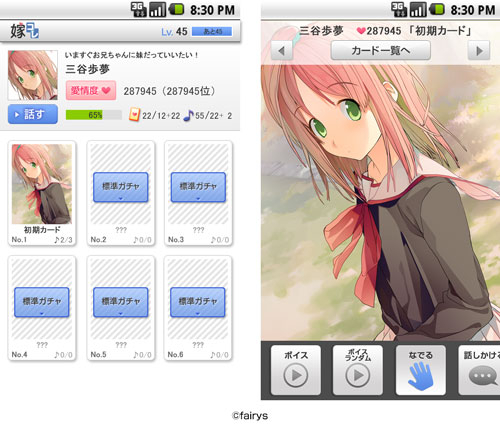Open カード一覧へ card list

[381, 51]
